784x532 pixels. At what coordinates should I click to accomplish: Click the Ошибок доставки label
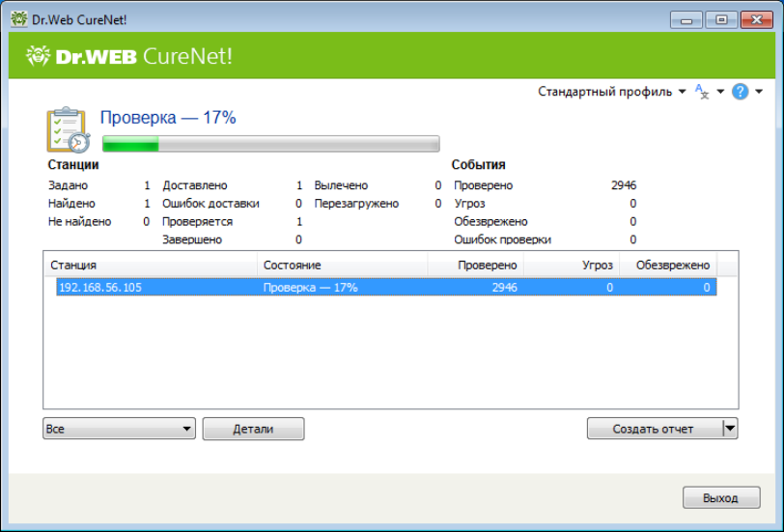210,204
